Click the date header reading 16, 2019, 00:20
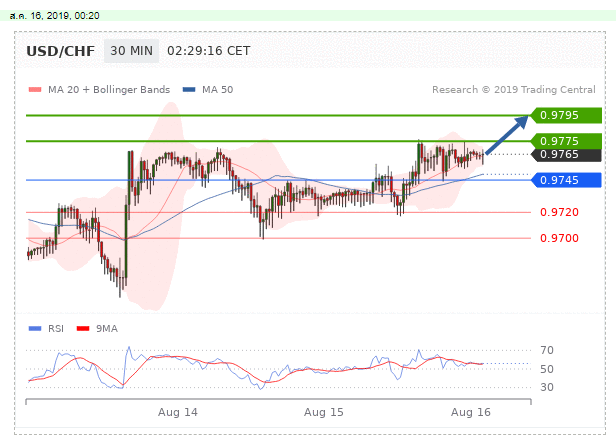 click(54, 16)
